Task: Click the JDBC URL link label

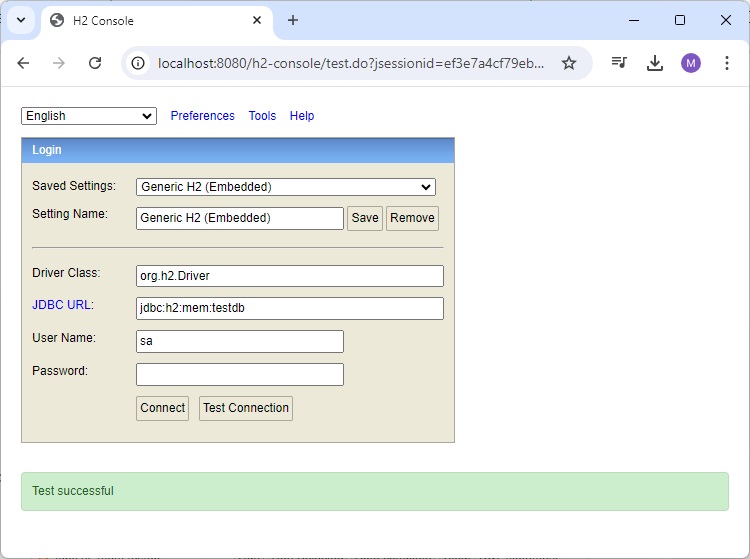Action: tap(63, 305)
